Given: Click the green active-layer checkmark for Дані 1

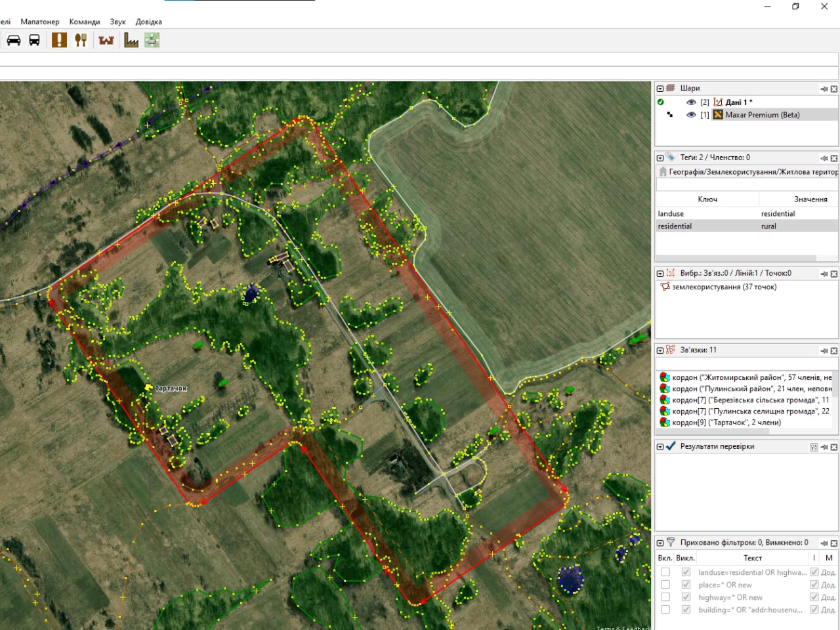Looking at the screenshot, I should [661, 102].
